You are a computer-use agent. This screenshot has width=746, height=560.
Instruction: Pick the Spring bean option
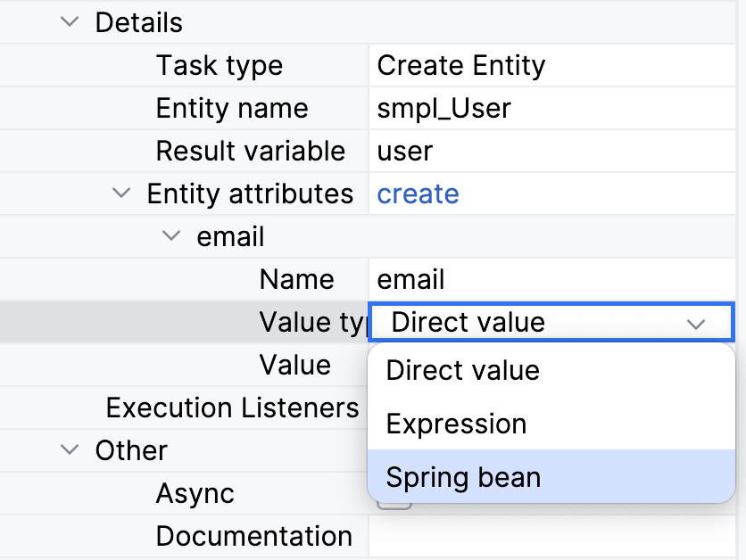pos(463,477)
